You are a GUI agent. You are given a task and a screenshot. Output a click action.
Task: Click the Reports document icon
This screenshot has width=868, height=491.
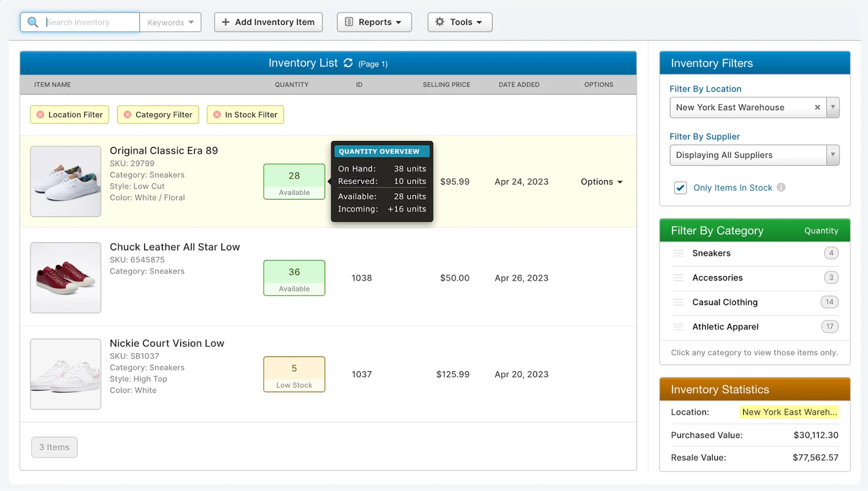349,22
